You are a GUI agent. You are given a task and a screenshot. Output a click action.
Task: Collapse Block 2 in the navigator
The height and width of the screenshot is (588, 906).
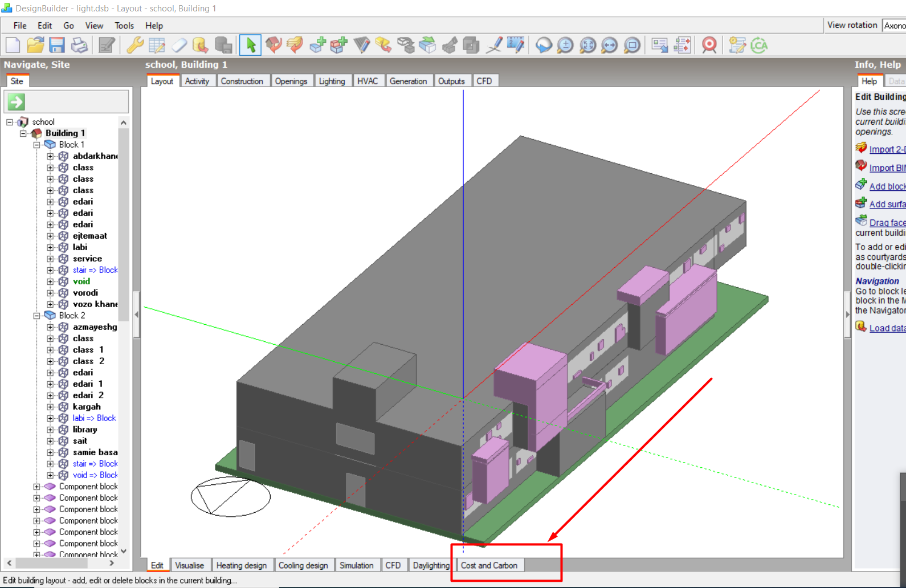[x=36, y=316]
